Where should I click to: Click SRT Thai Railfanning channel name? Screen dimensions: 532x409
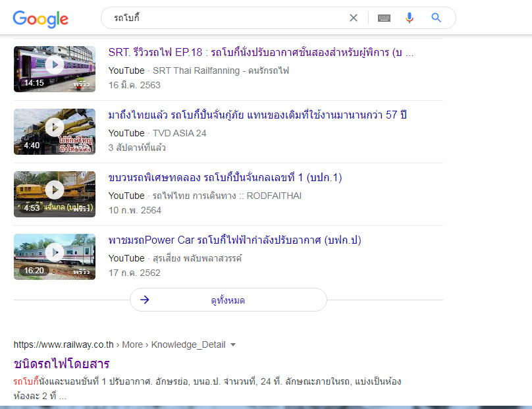(221, 71)
